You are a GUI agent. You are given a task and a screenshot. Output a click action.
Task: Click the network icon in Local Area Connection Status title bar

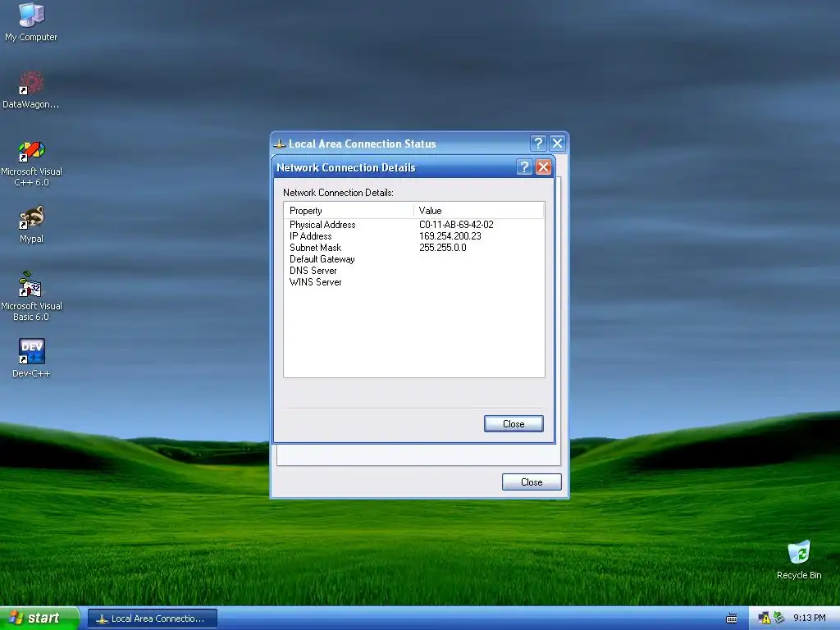[x=279, y=144]
